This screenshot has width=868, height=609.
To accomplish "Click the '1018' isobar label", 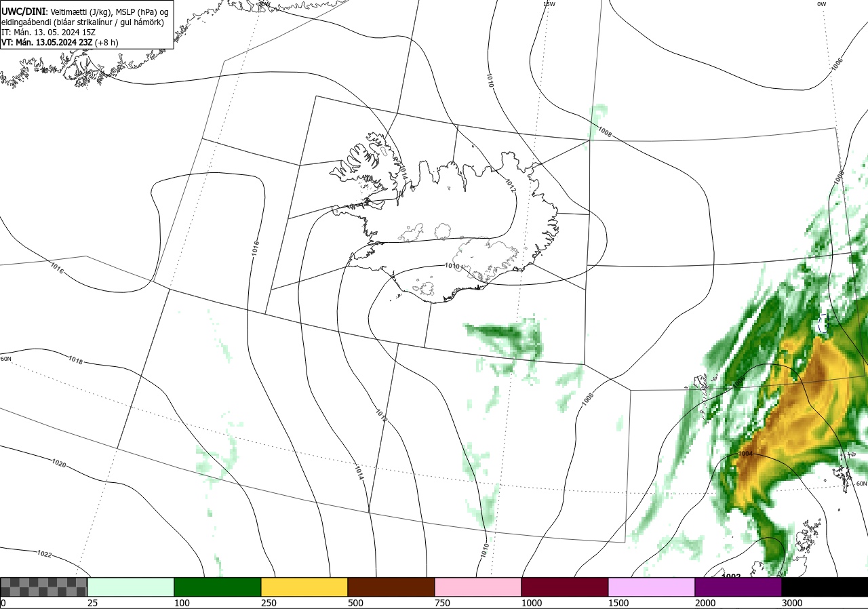I will coord(75,361).
